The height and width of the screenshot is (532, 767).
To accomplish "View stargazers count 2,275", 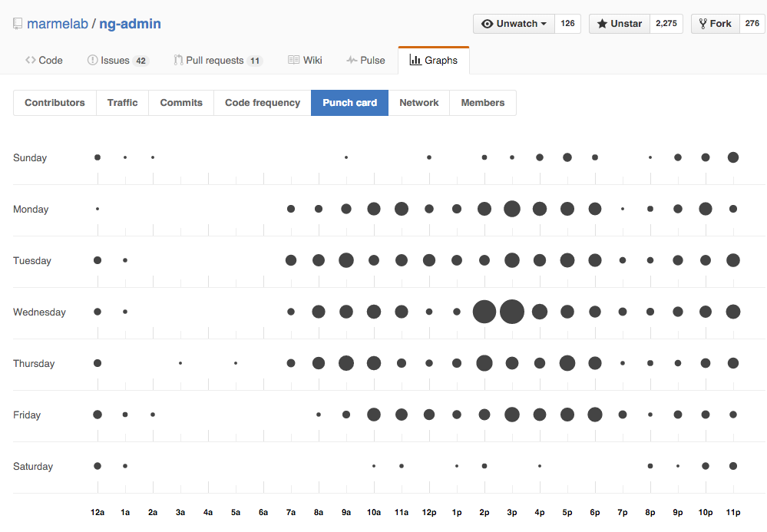I will pyautogui.click(x=666, y=24).
